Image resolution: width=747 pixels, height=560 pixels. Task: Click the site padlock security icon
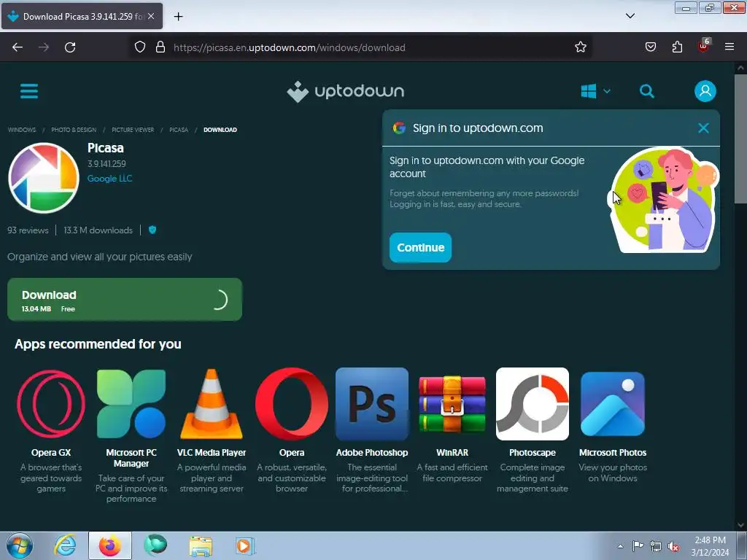160,47
